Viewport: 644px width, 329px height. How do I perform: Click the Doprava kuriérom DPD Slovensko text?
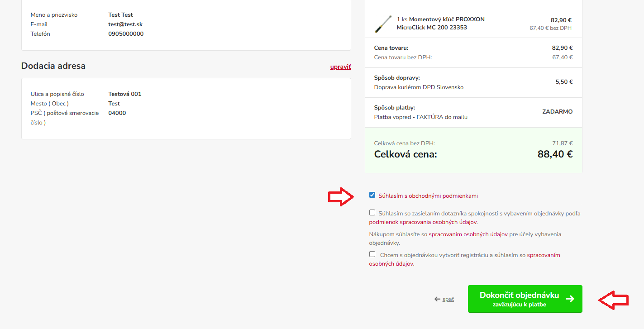coord(419,87)
